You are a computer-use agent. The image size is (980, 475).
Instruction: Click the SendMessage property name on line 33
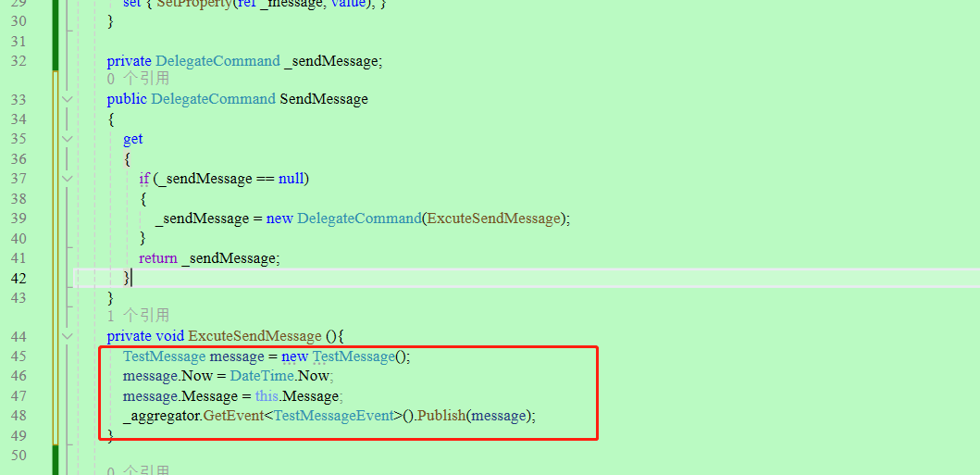324,99
